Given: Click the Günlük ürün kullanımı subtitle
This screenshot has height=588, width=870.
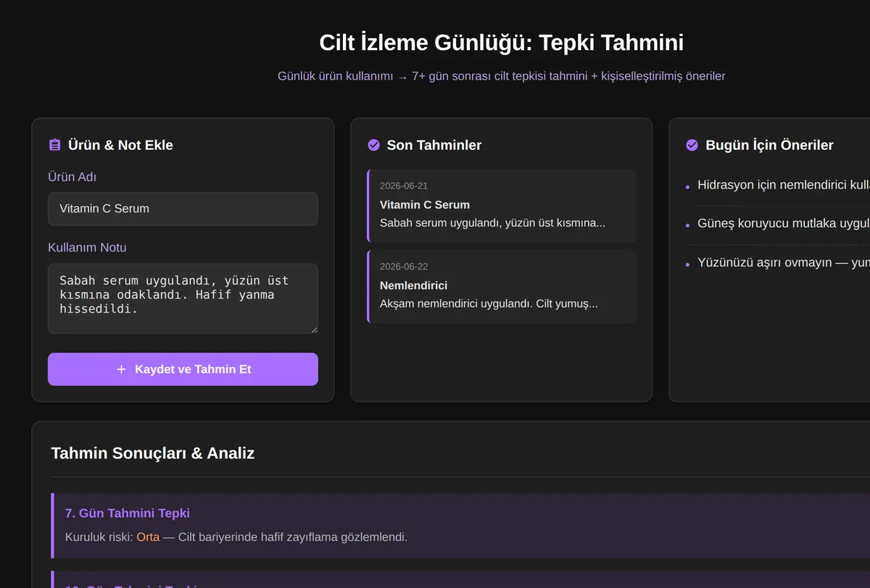Looking at the screenshot, I should [502, 76].
